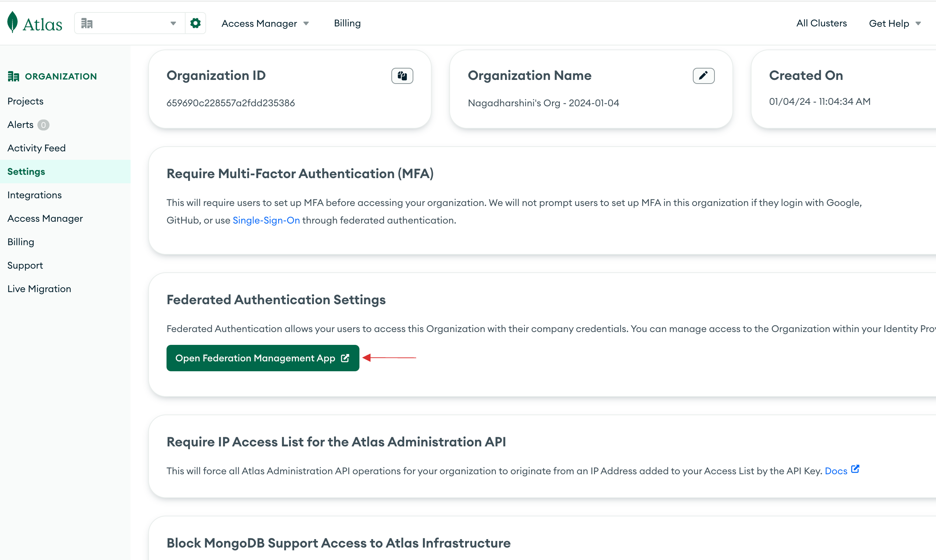Click the organization settings gear icon
The width and height of the screenshot is (936, 560).
[195, 23]
